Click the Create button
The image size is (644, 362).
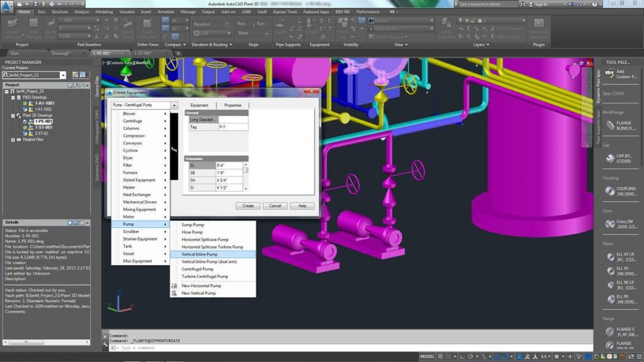coord(248,206)
